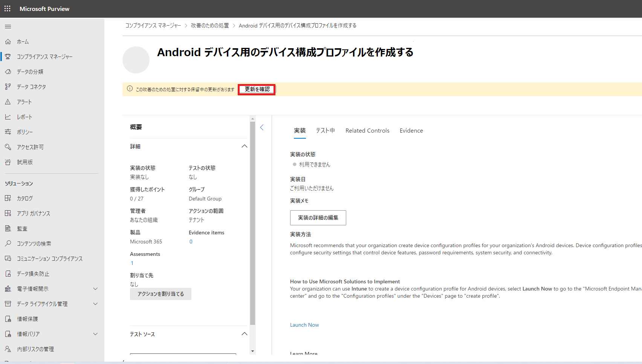The image size is (642, 364).
Task: Follow the Launch Now link
Action: (304, 325)
